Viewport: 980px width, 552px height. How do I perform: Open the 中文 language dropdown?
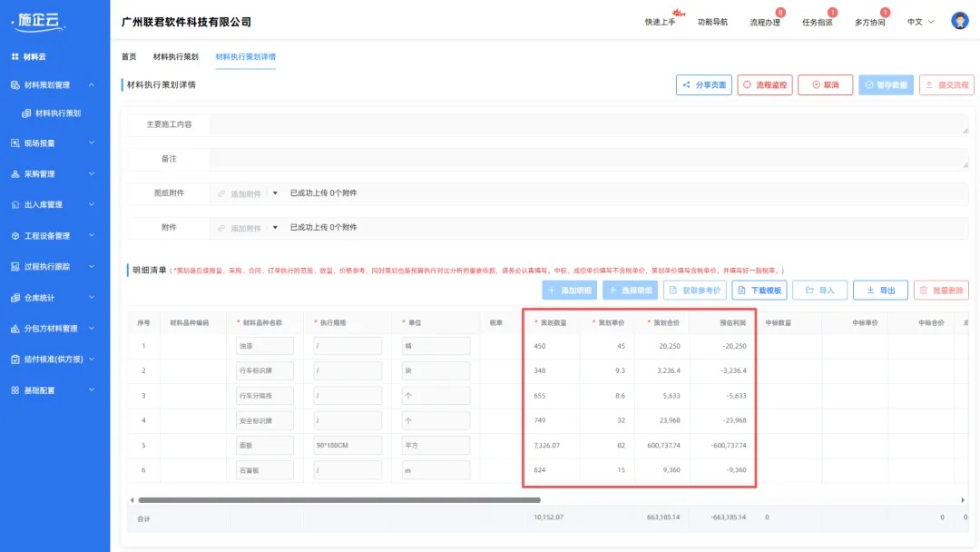pos(920,22)
